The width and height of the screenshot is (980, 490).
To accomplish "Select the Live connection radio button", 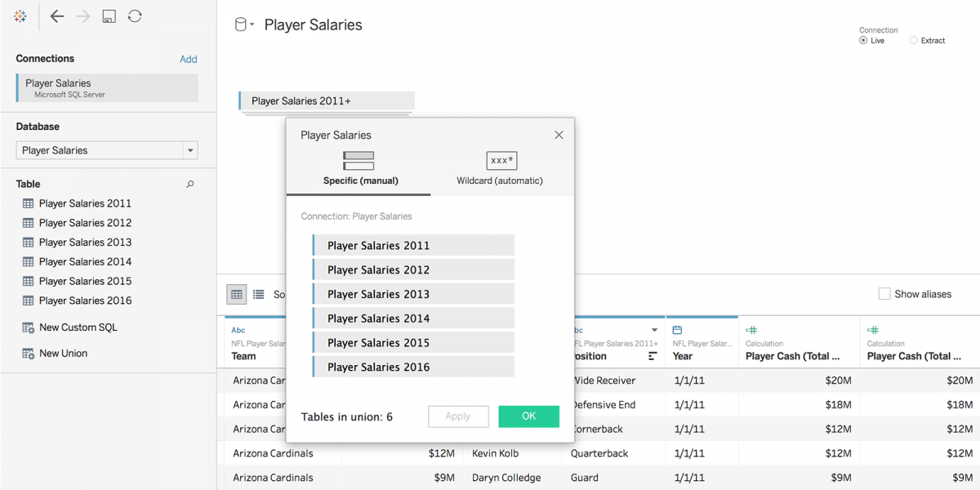I will [863, 40].
